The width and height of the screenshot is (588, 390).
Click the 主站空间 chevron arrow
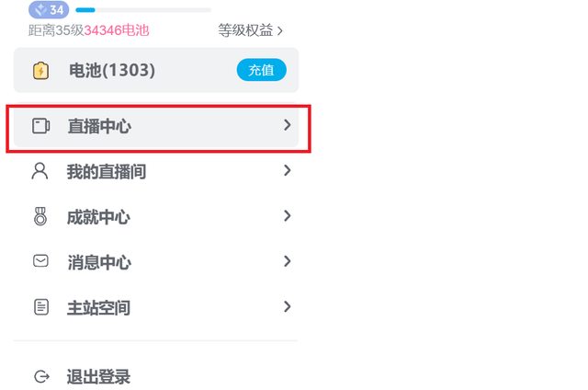(x=288, y=306)
